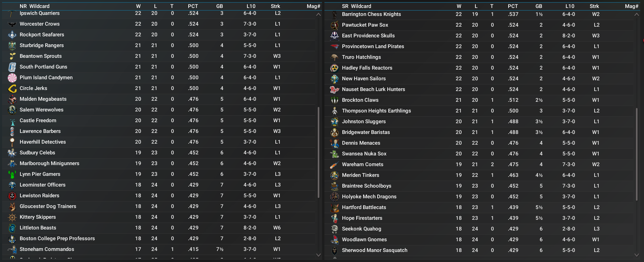644x262 pixels.
Task: Click the East Providence Skulls logo
Action: click(x=334, y=36)
